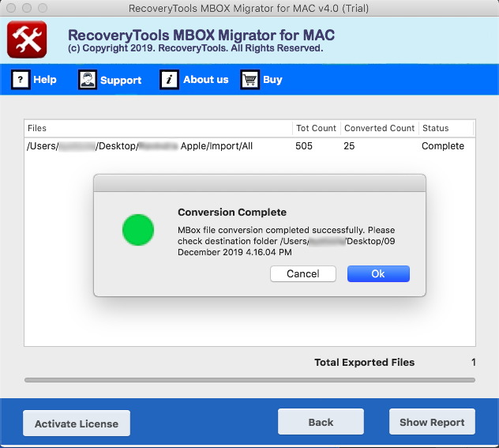499x448 pixels.
Task: Click the Buy shopping cart icon
Action: point(250,80)
